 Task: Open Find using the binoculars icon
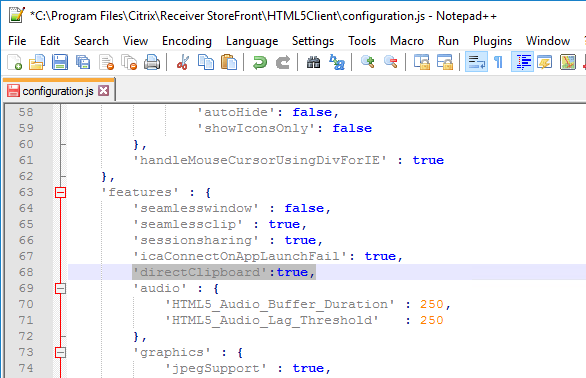314,62
